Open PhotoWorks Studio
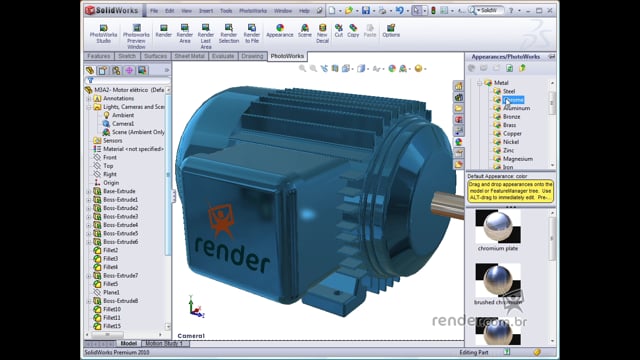 tap(103, 33)
